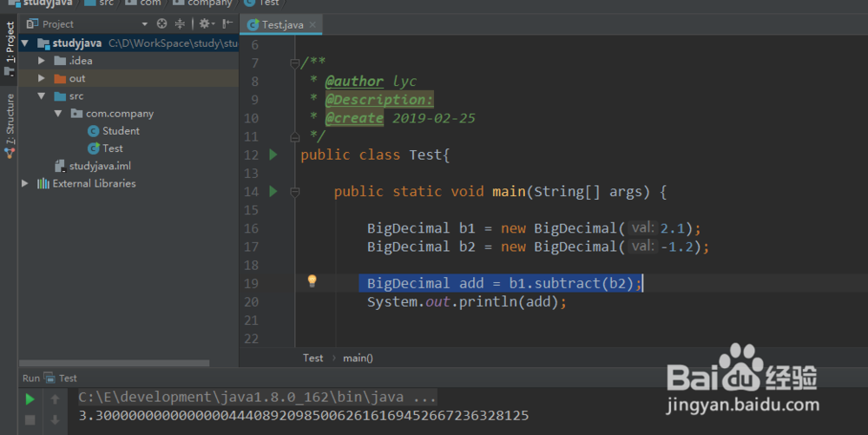868x435 pixels.
Task: Click the @Description: tag in the comment
Action: pyautogui.click(x=379, y=100)
